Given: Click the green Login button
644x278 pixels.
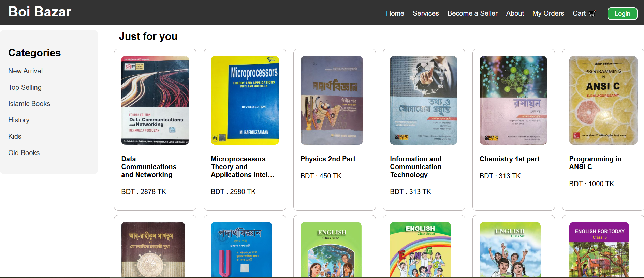Looking at the screenshot, I should point(622,14).
